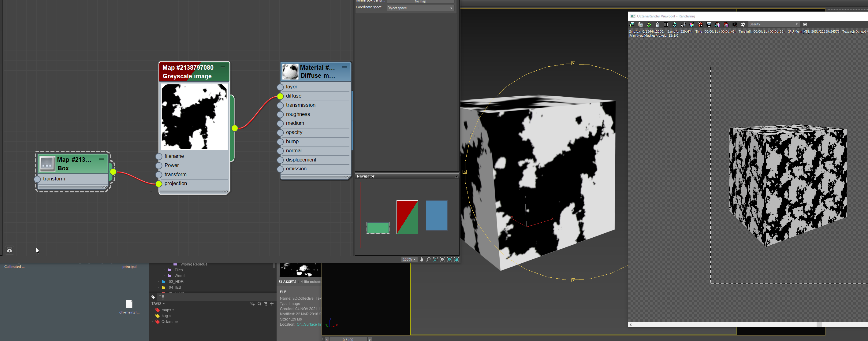Viewport: 868px width, 341px height.
Task: Restart rendering with green refresh icon
Action: 649,24
